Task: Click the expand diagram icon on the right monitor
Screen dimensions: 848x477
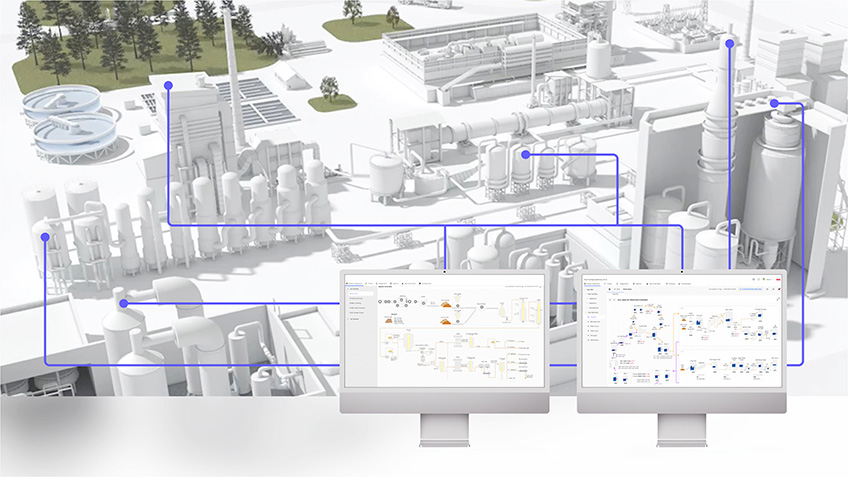Action: click(x=777, y=298)
